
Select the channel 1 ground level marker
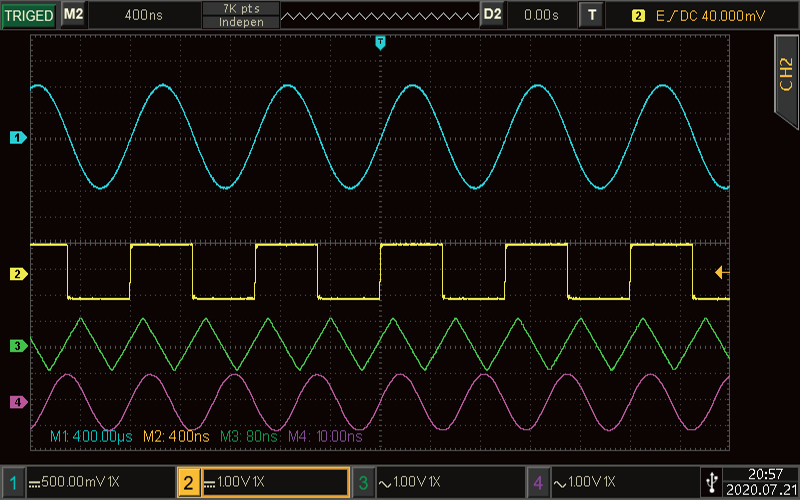click(x=18, y=138)
